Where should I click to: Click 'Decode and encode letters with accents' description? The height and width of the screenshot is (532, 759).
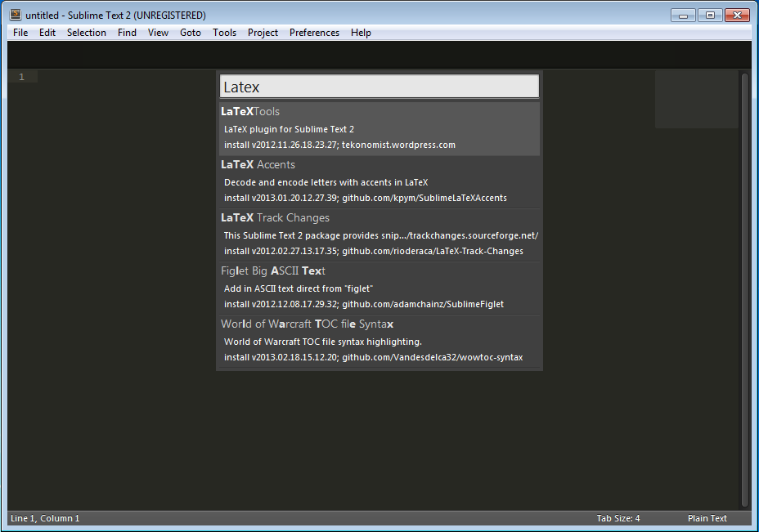tap(326, 182)
